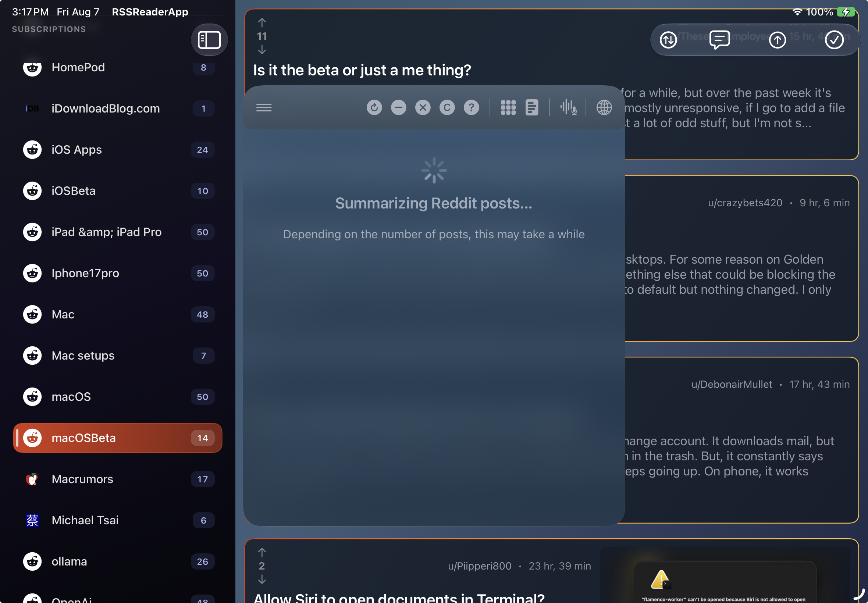The width and height of the screenshot is (868, 603).
Task: Tap the scroll-to-top arrow circle icon
Action: click(x=777, y=40)
